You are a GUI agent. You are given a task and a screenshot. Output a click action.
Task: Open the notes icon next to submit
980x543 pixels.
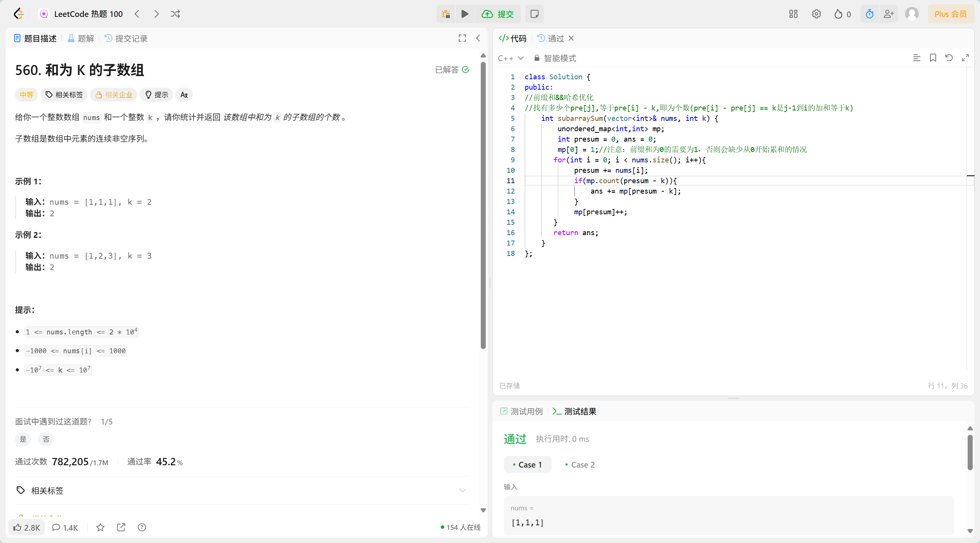[534, 14]
